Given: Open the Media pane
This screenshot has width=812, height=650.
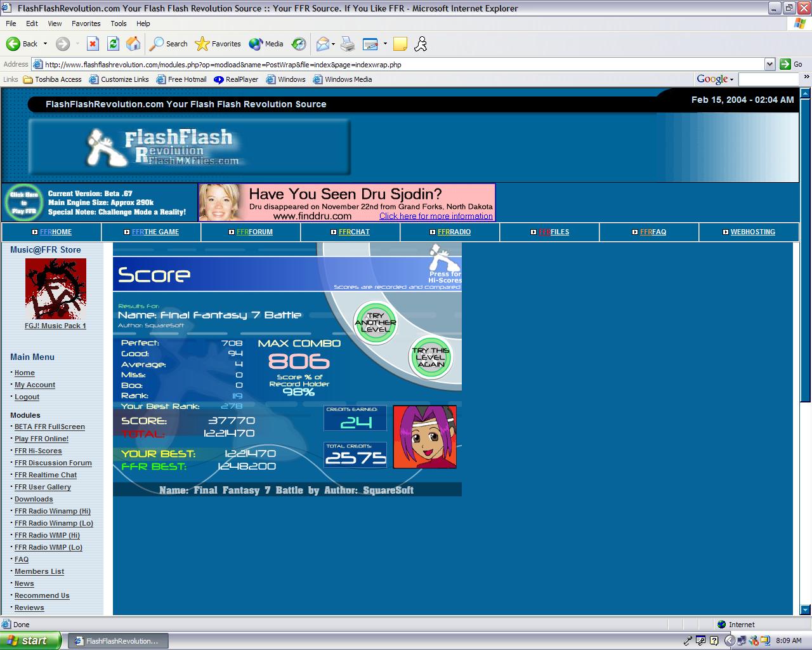Looking at the screenshot, I should [x=266, y=44].
